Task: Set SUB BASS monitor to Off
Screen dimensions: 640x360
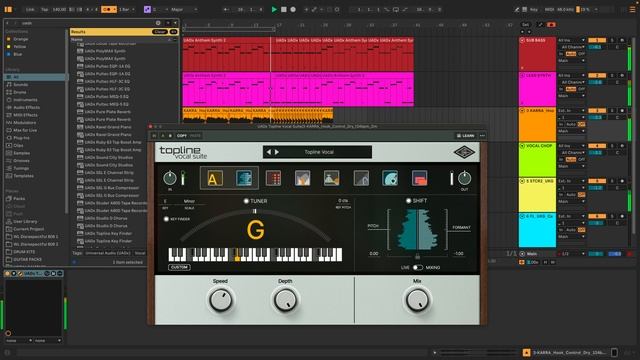Action: point(581,54)
